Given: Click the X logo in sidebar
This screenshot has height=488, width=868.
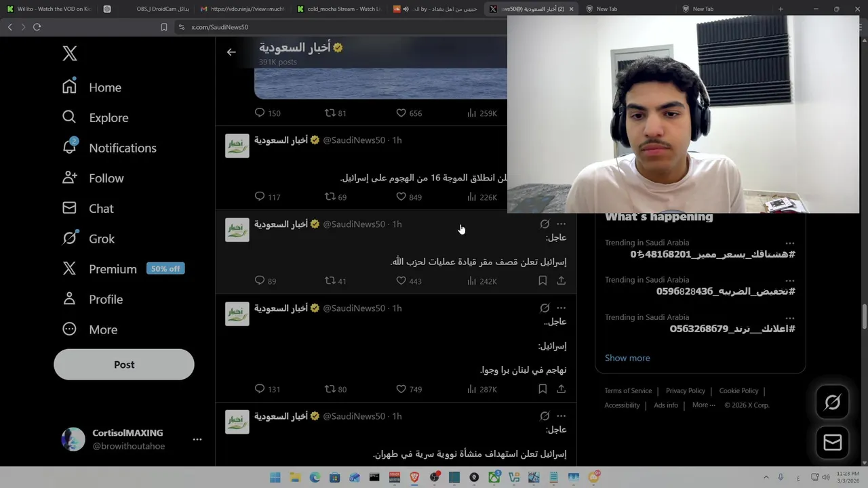Looking at the screenshot, I should pyautogui.click(x=70, y=54).
